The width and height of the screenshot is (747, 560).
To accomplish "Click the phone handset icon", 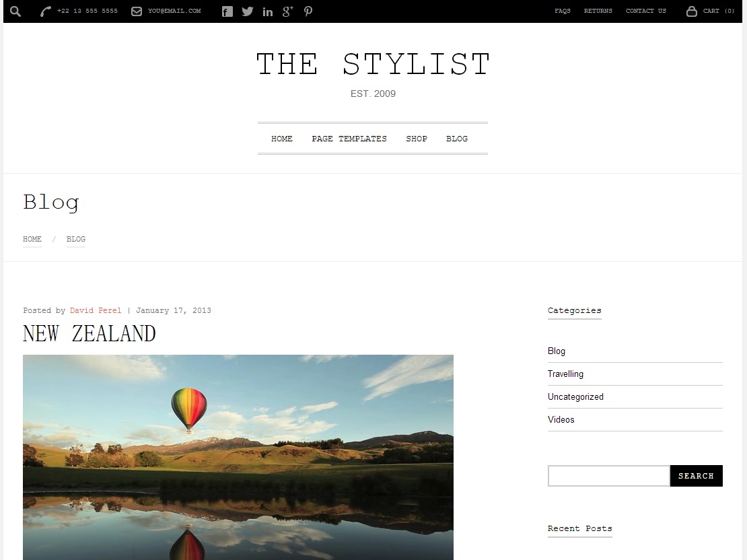I will pyautogui.click(x=45, y=11).
